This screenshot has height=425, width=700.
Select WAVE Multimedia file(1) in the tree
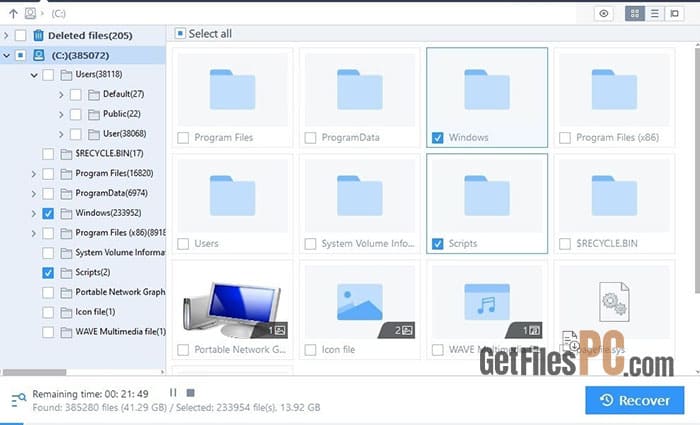[120, 332]
